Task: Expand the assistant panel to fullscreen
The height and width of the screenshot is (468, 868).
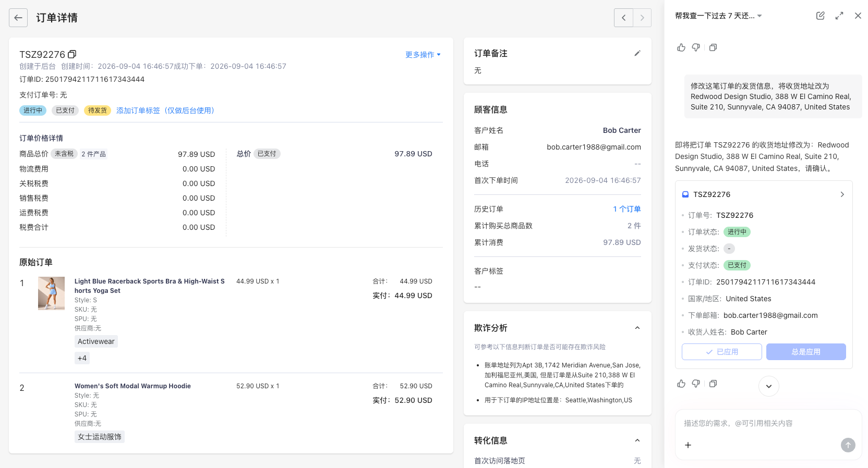Action: pyautogui.click(x=839, y=16)
